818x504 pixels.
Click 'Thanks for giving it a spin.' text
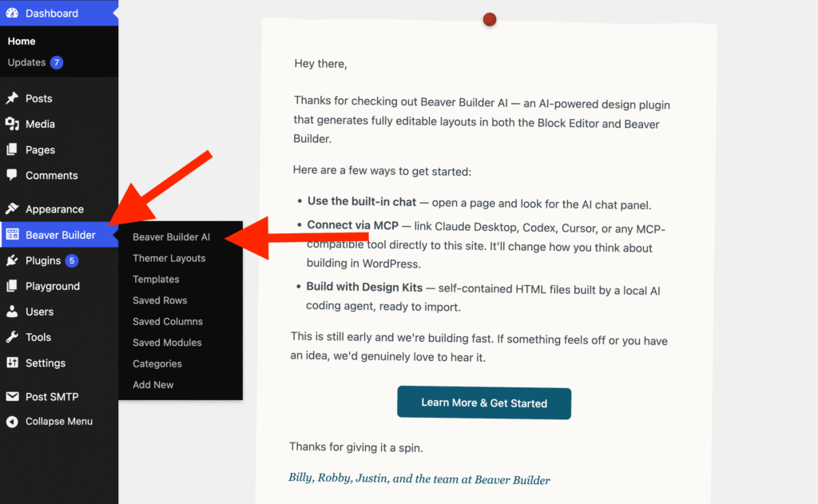[356, 447]
